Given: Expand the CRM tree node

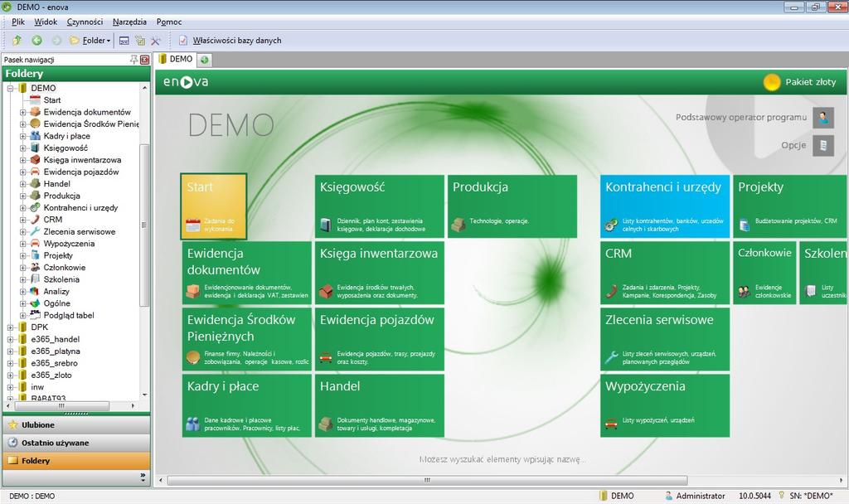Looking at the screenshot, I should [x=22, y=219].
